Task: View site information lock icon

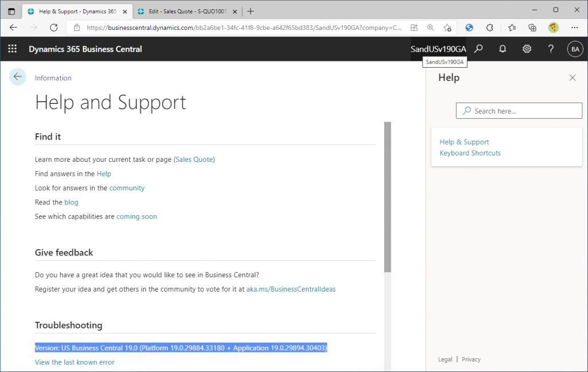Action: [77, 28]
